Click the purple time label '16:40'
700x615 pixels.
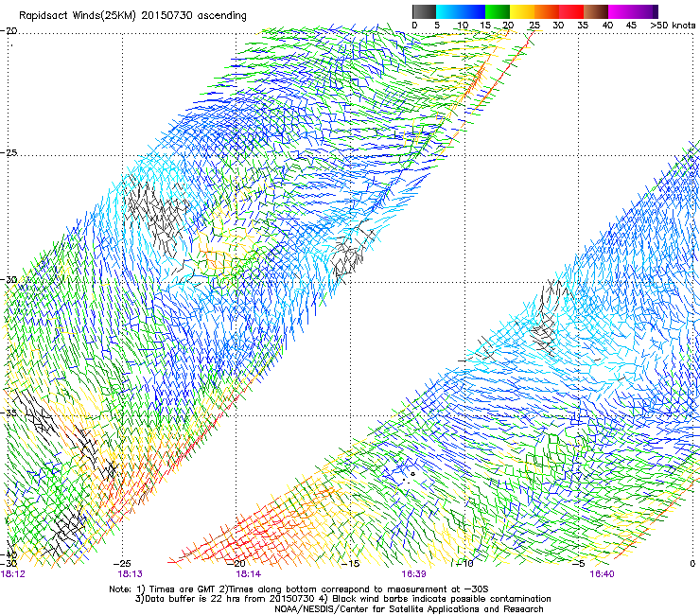pyautogui.click(x=602, y=573)
